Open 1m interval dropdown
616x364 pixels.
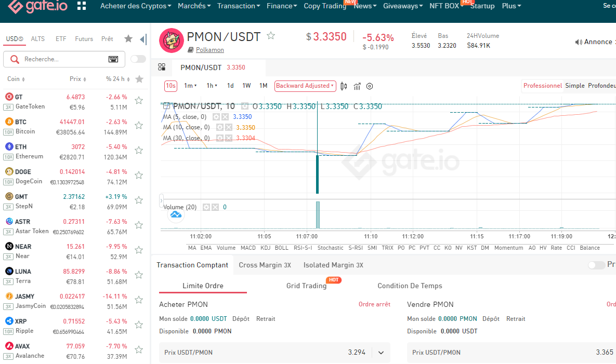coord(191,86)
